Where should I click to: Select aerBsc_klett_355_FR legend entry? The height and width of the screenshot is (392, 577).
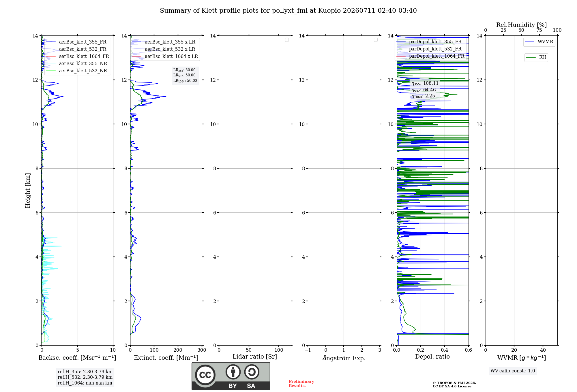(76, 42)
